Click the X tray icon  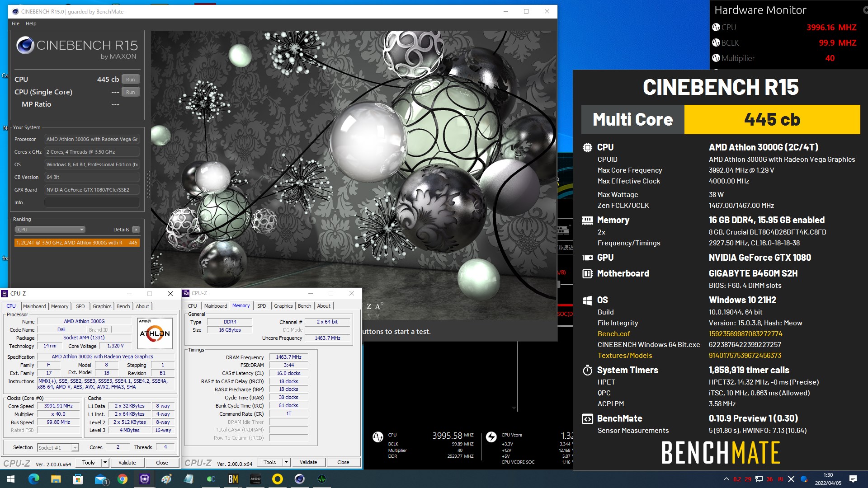tap(791, 479)
